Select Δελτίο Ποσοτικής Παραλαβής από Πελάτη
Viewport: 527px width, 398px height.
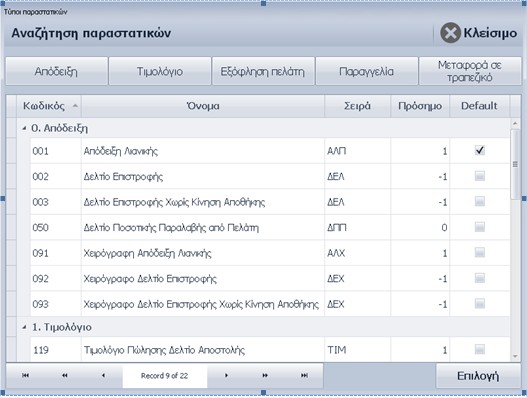pos(270,228)
